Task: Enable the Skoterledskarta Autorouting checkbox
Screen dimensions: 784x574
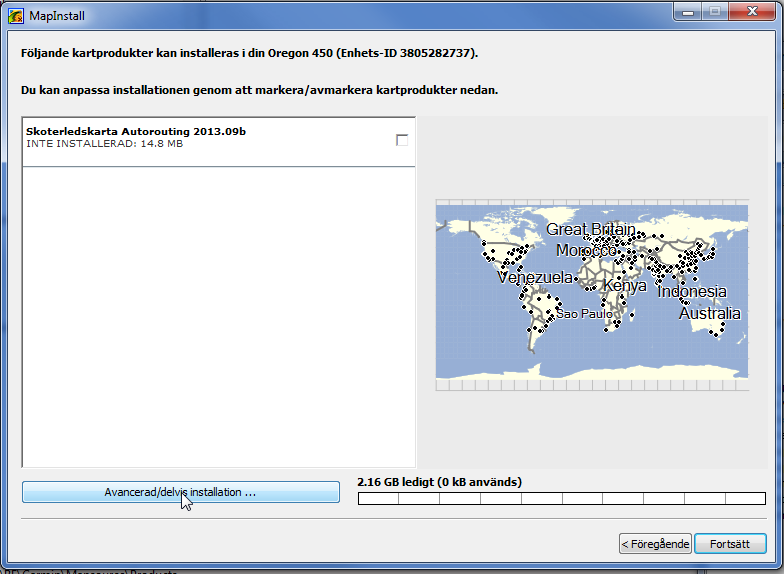Action: click(x=402, y=141)
